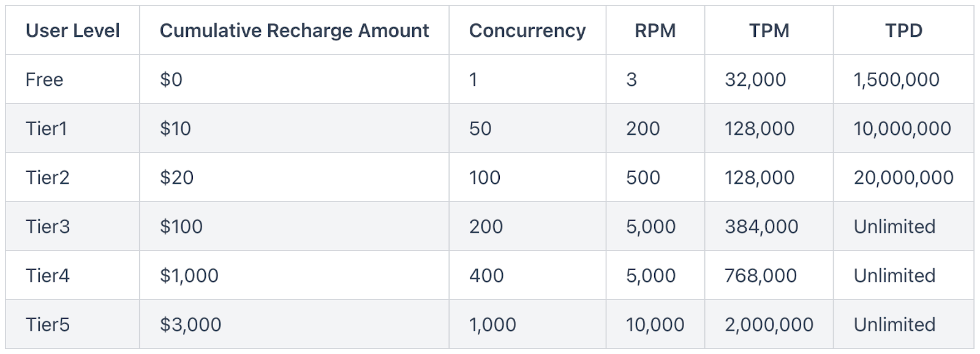Click the User Level column header
The image size is (980, 354).
(73, 31)
